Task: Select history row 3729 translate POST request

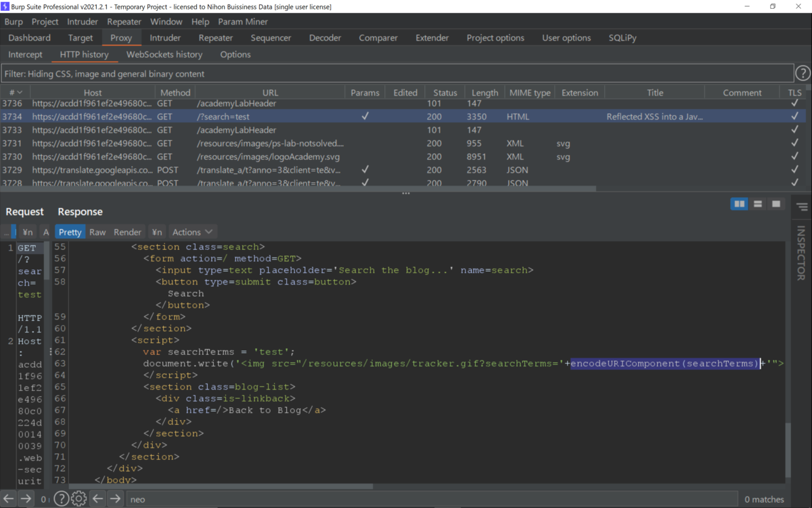Action: pyautogui.click(x=403, y=170)
